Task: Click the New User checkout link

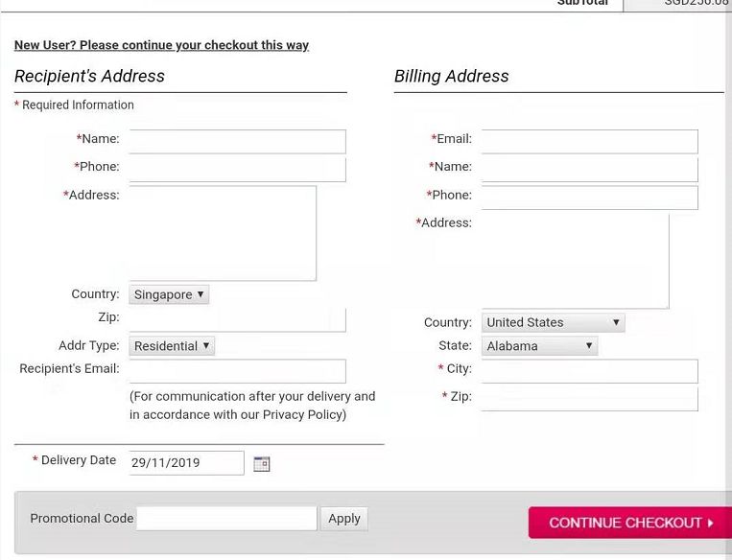Action: click(161, 45)
